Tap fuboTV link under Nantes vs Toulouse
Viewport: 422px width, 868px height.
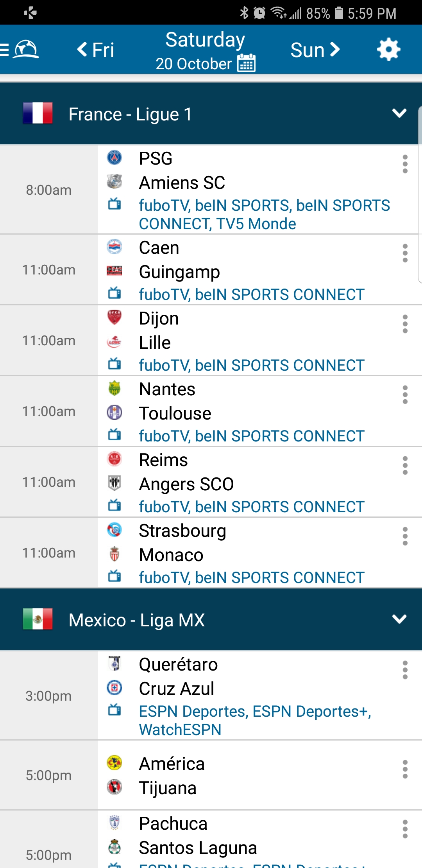[164, 436]
